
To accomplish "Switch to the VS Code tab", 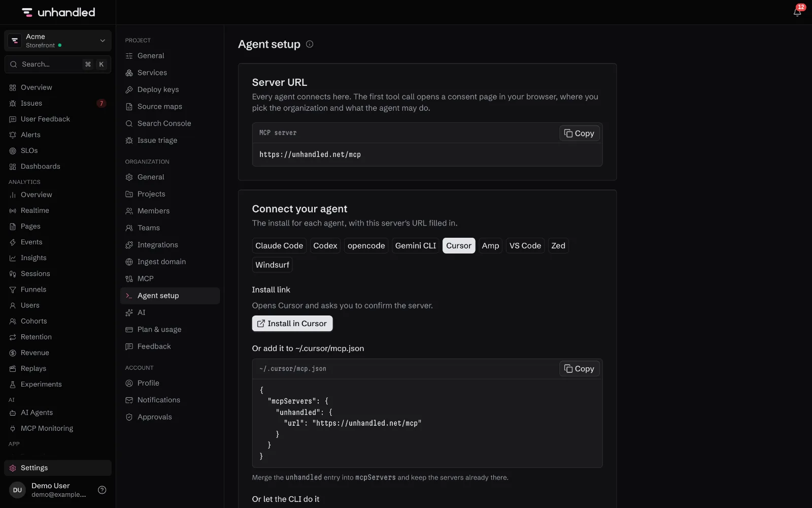I will [525, 246].
